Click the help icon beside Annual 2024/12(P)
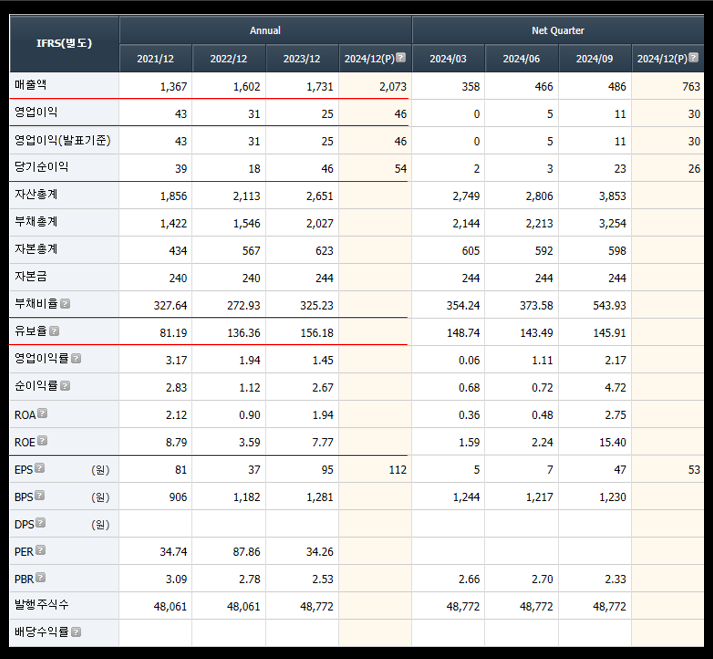713x659 pixels. pos(401,57)
